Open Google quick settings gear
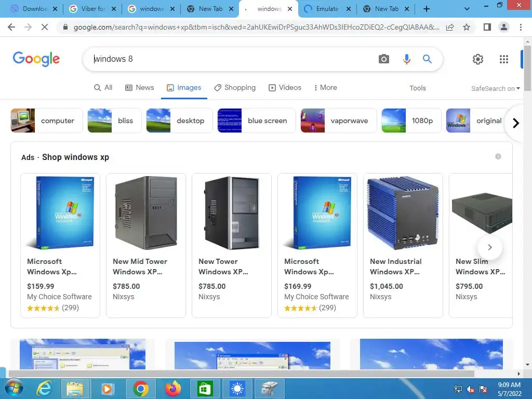 click(478, 59)
